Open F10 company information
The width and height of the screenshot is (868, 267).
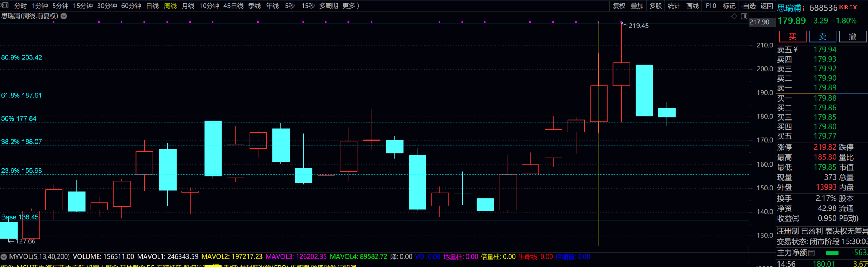click(711, 6)
